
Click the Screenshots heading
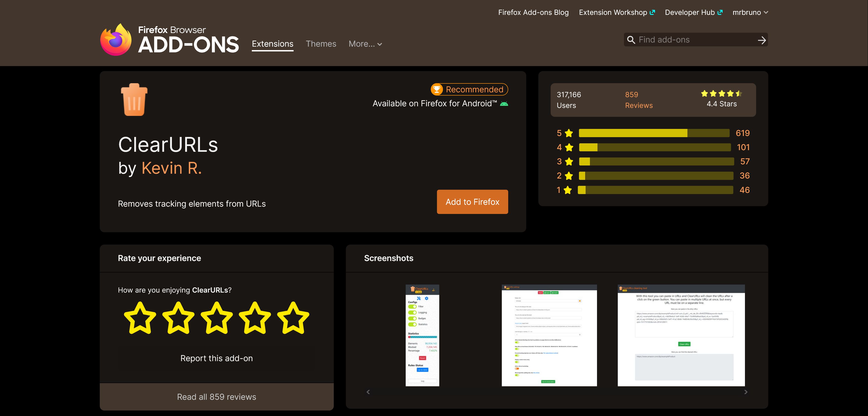tap(389, 258)
